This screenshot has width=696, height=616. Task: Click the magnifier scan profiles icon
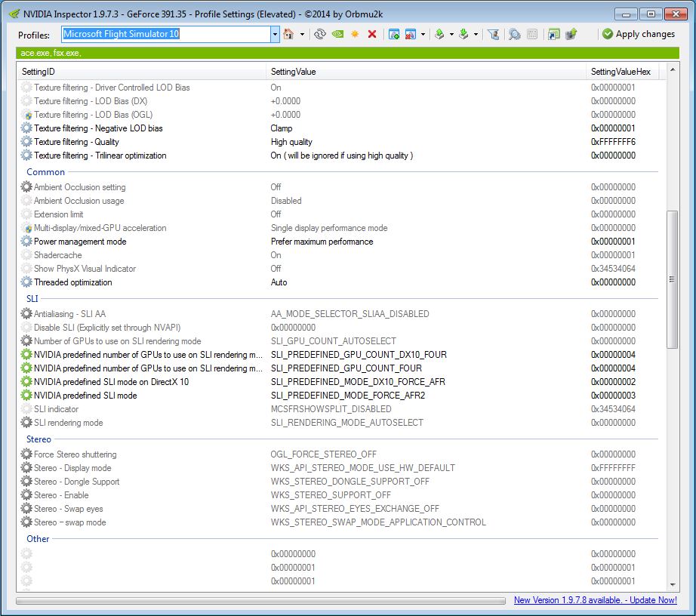coord(515,34)
